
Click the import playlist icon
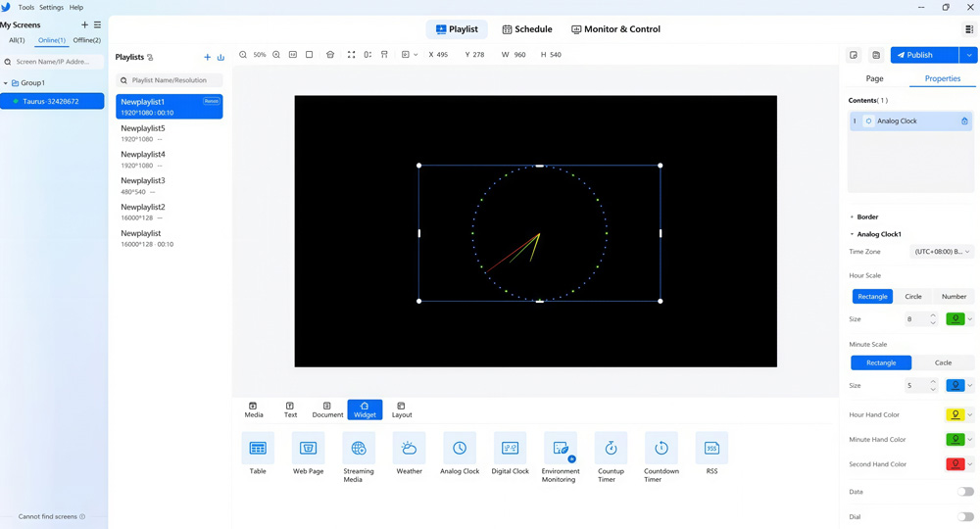pos(220,57)
